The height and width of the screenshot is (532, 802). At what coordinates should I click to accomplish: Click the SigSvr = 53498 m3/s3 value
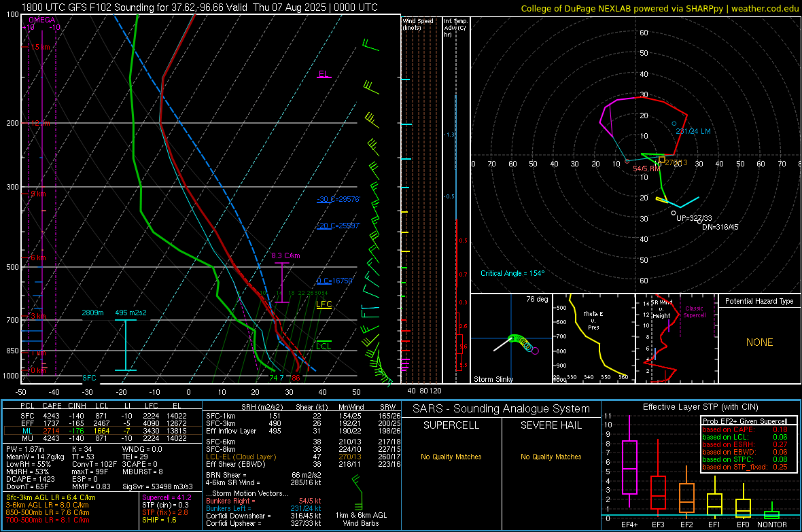tap(158, 486)
